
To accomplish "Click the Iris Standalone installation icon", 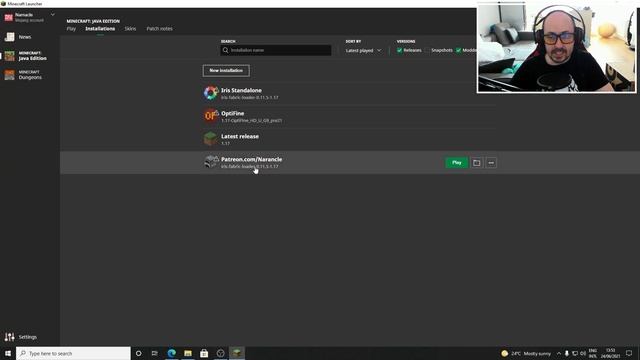I will tap(211, 93).
